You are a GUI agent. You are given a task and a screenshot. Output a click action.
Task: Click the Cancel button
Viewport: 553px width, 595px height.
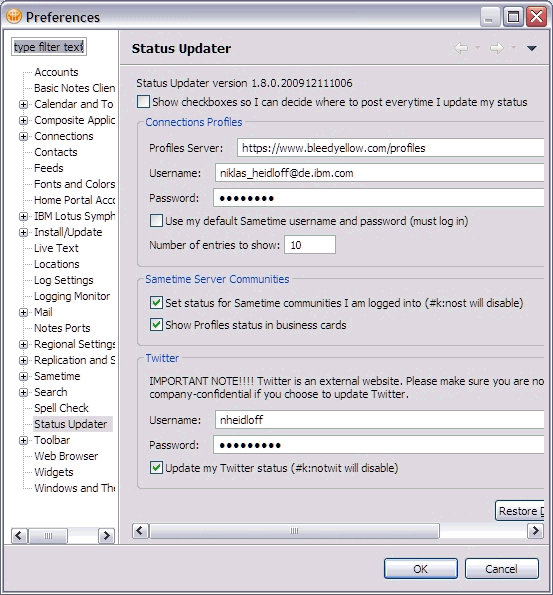501,569
